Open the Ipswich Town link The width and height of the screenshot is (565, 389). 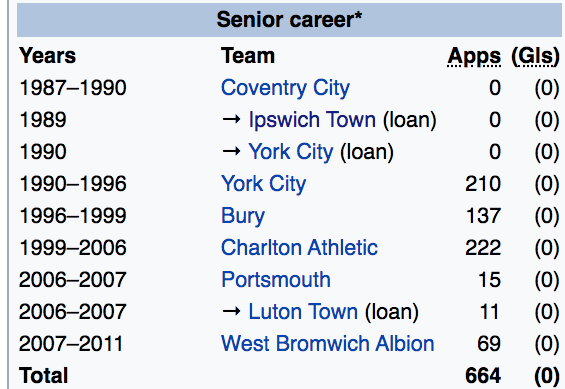tap(312, 120)
